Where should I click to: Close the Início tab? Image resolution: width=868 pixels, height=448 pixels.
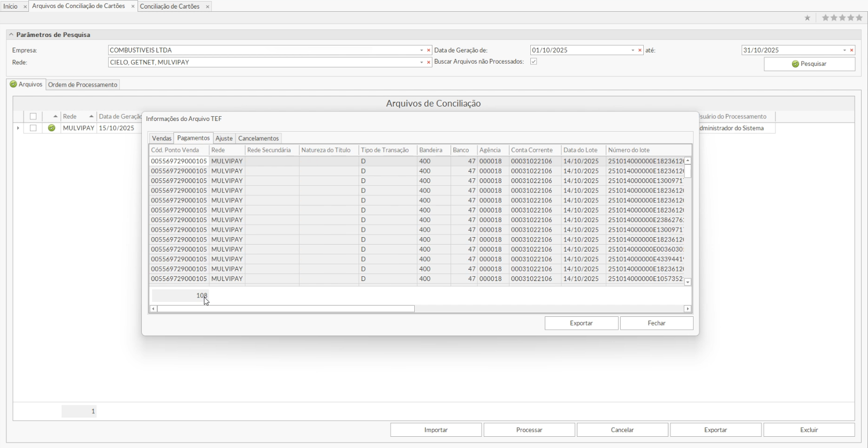25,6
